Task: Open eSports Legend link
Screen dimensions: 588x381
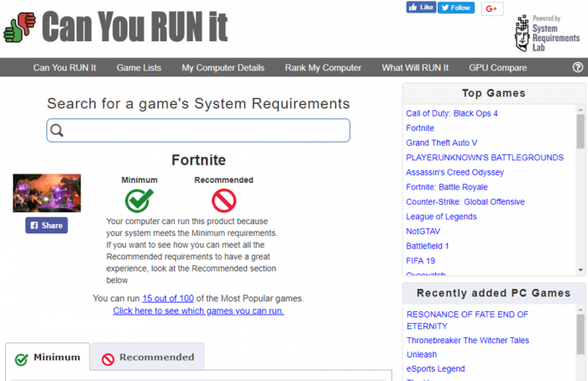Action: (x=436, y=368)
